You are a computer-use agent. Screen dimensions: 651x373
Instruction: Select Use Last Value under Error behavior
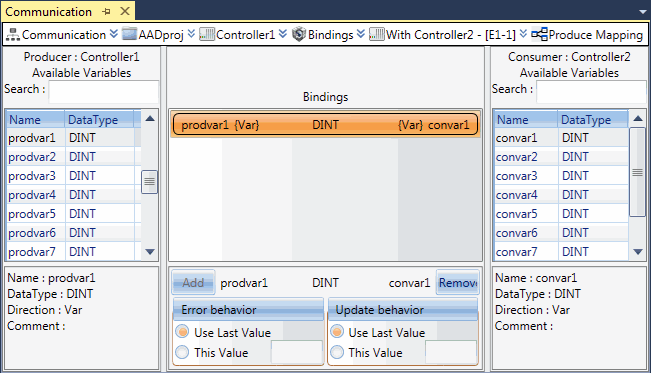click(182, 331)
